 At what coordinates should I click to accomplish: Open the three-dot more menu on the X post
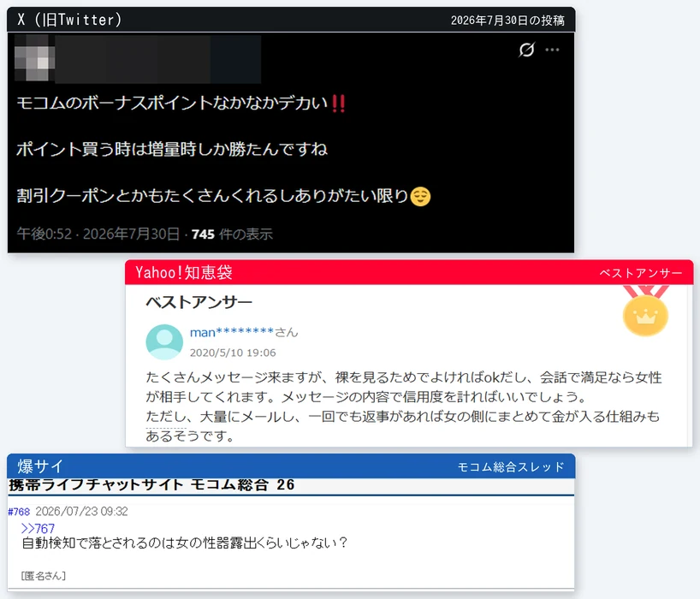coord(552,50)
